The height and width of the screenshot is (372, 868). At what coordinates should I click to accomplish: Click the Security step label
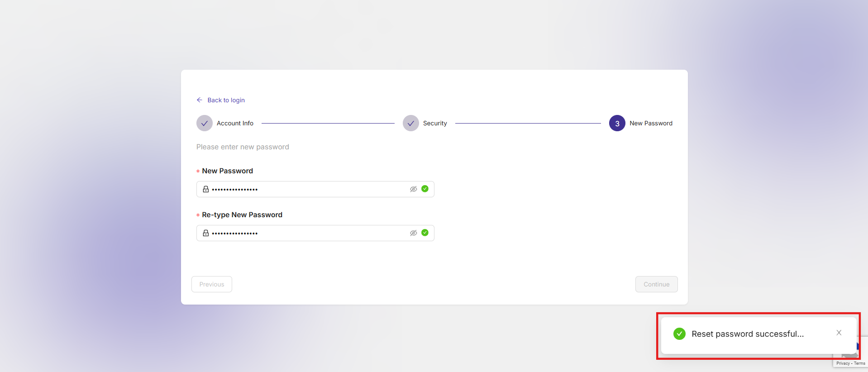435,123
